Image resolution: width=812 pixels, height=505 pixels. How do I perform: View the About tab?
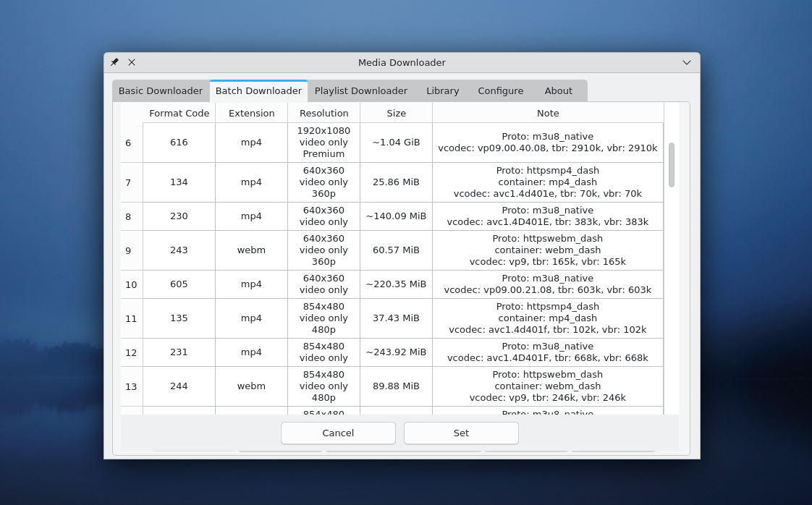tap(558, 90)
